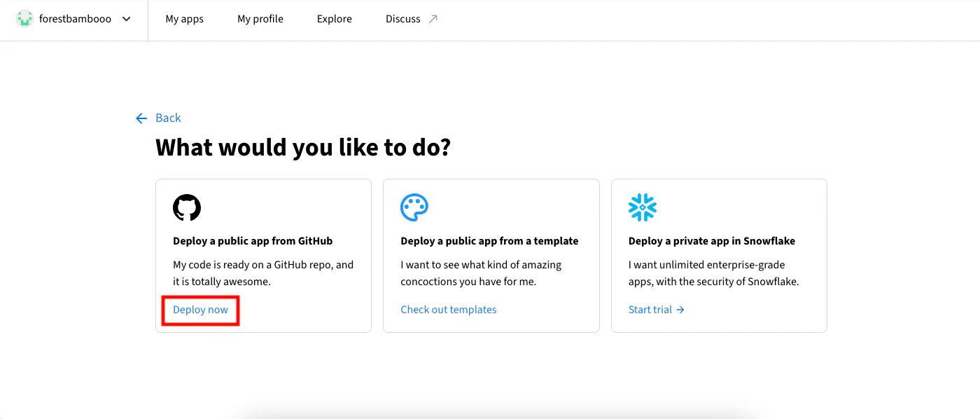Click the GitHub octocat logo icon
The image size is (980, 419).
[187, 208]
